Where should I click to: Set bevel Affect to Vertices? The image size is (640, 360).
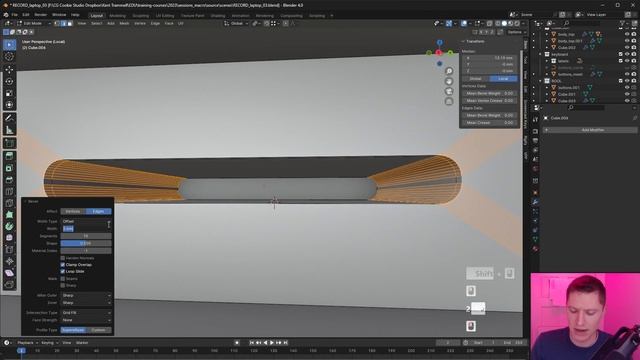(x=73, y=211)
